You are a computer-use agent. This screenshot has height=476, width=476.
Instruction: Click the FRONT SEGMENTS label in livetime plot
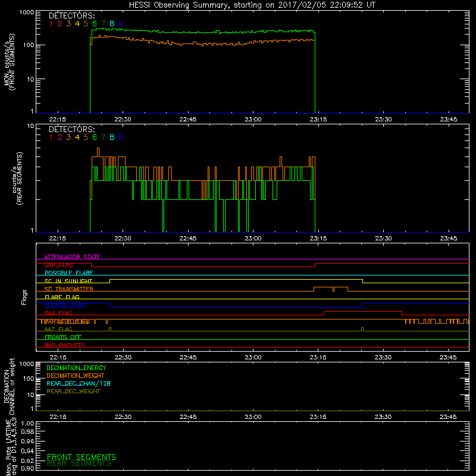82,457
